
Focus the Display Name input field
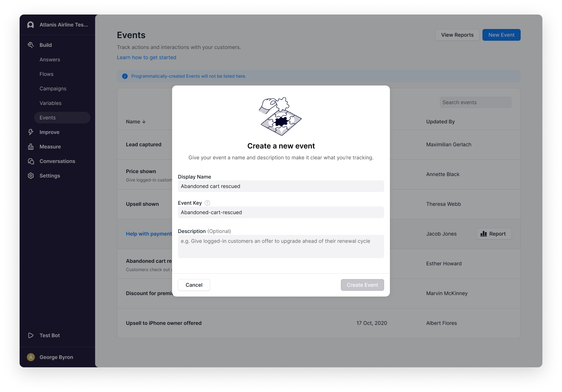[281, 186]
